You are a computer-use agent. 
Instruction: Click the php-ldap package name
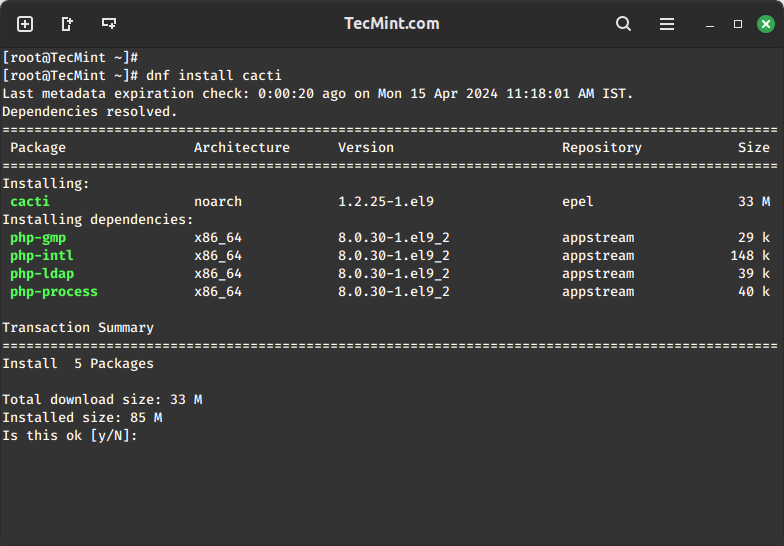(42, 274)
